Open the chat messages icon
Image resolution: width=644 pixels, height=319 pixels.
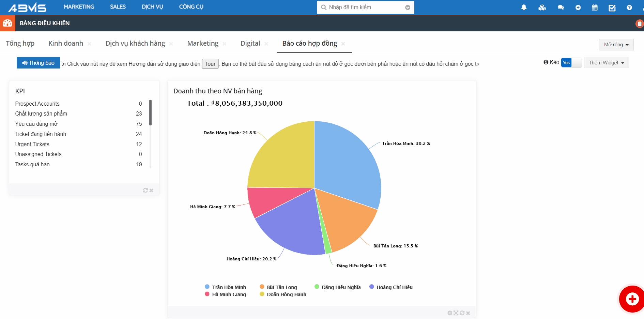click(561, 7)
